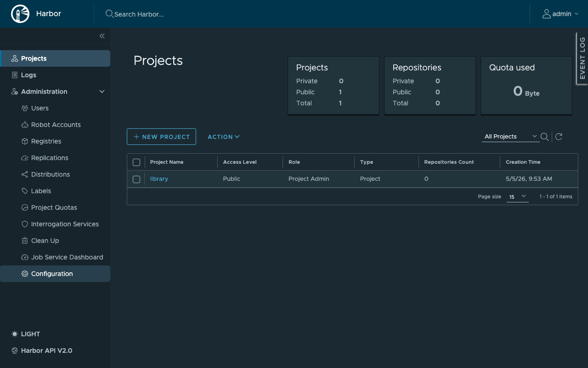Go to Projects in the sidebar
This screenshot has width=588, height=368.
(x=55, y=58)
